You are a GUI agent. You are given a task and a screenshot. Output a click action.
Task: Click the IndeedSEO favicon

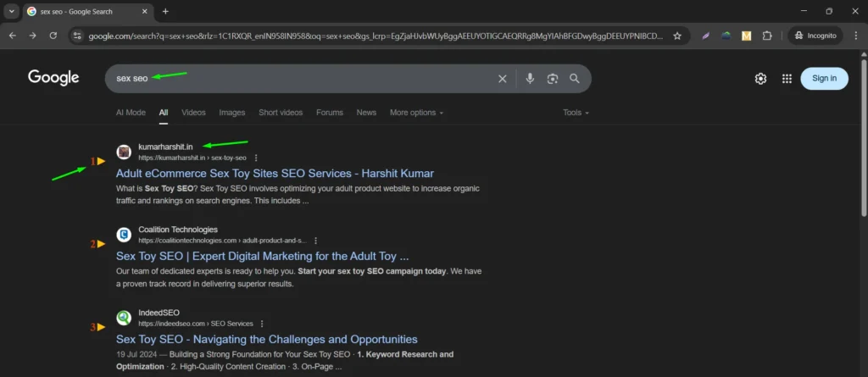(x=124, y=318)
